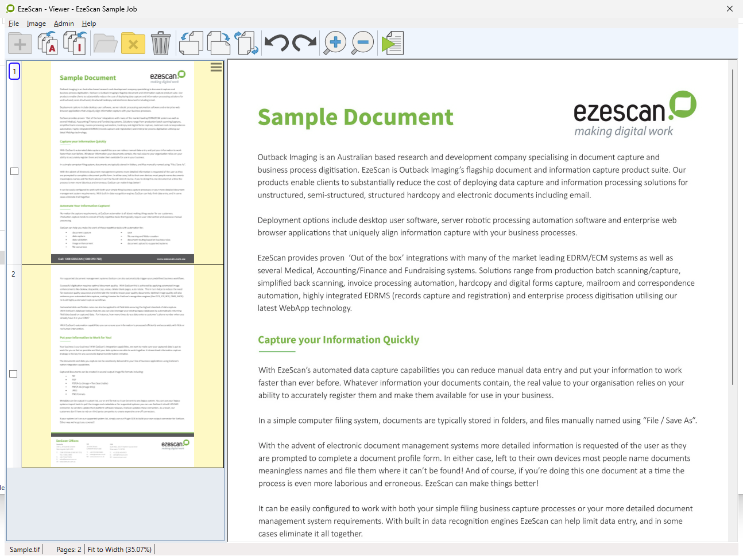Image resolution: width=743 pixels, height=560 pixels.
Task: Tick the checkbox for page 1 thumbnail
Action: click(14, 171)
